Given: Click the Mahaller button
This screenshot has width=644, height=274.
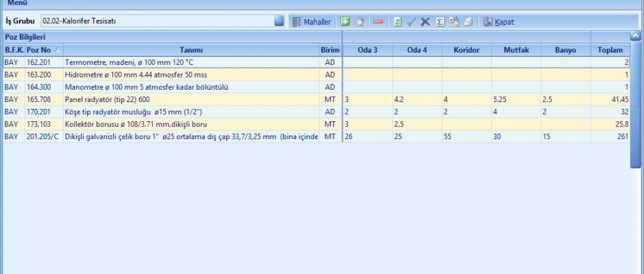Looking at the screenshot, I should tap(312, 22).
